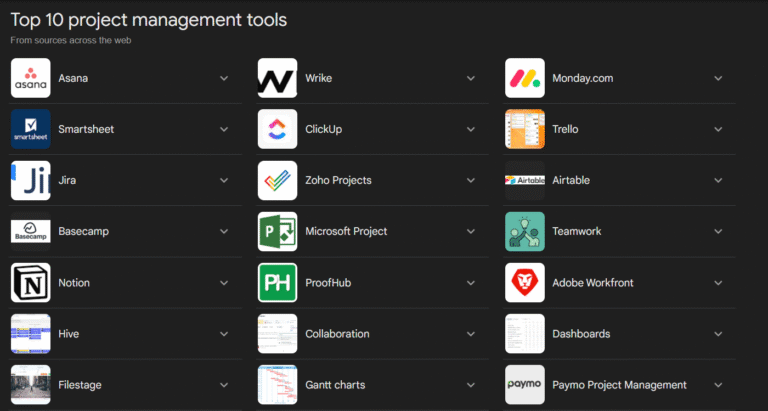Expand the Wrike entry chevron
Image resolution: width=768 pixels, height=411 pixels.
[x=471, y=78]
